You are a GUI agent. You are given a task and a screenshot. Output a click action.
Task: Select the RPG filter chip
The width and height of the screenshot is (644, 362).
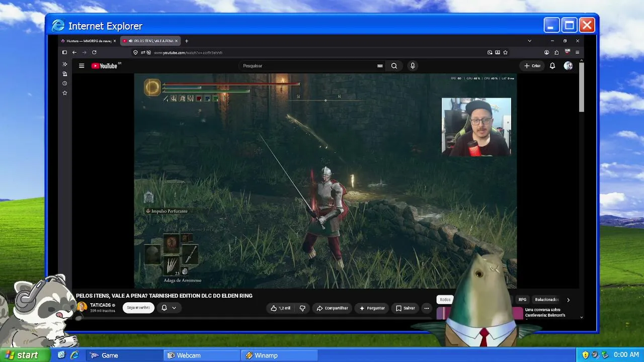pyautogui.click(x=522, y=300)
